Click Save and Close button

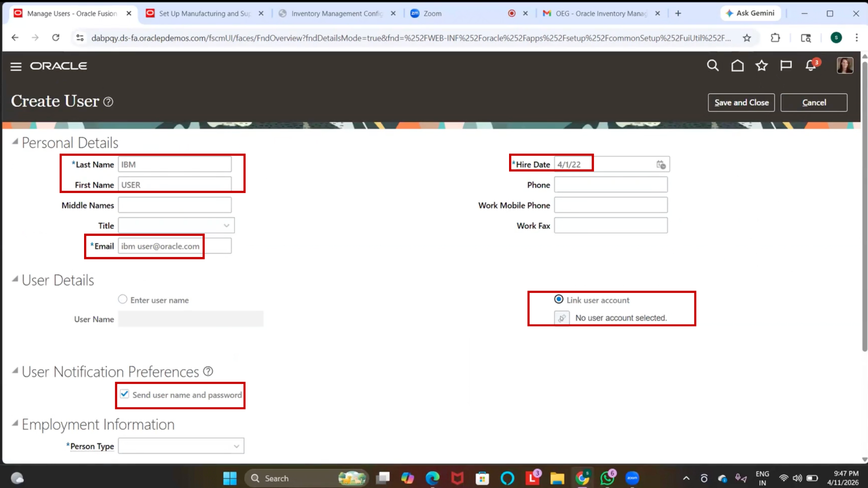(x=741, y=103)
